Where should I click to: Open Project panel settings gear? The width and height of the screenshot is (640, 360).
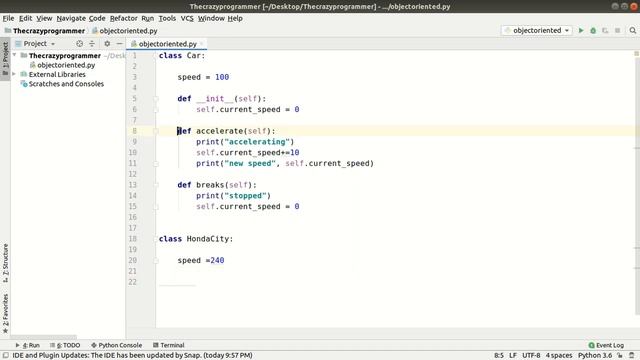[x=107, y=44]
